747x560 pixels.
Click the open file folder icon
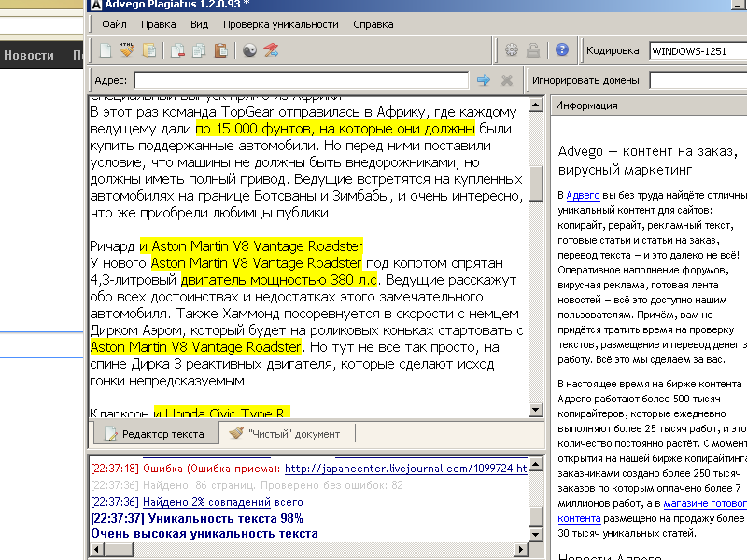[x=149, y=50]
